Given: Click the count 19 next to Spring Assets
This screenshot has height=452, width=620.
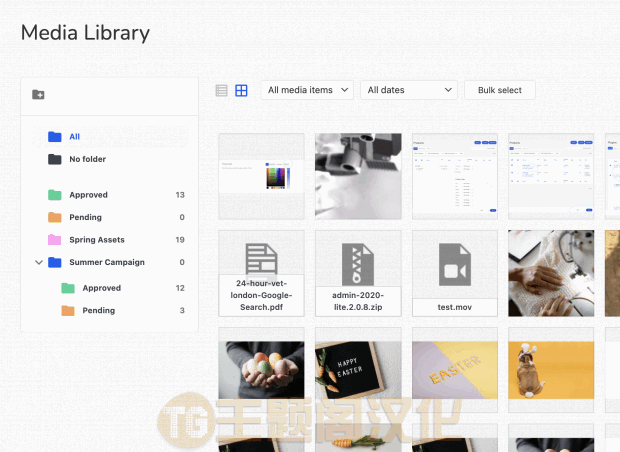Looking at the screenshot, I should (180, 240).
